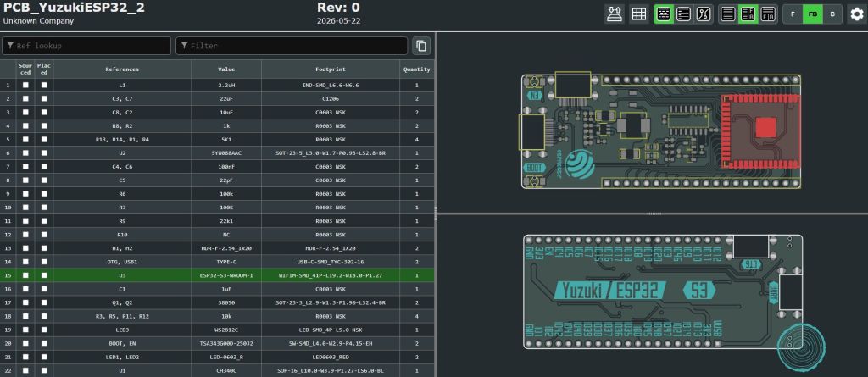The width and height of the screenshot is (868, 377).
Task: Mark U3 ESP32-S3-WROOM-1 as sourced
Action: tap(25, 275)
